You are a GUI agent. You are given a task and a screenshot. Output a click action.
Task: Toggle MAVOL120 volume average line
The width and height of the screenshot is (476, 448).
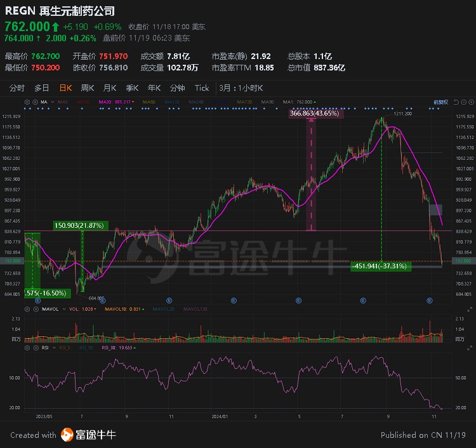[195, 309]
